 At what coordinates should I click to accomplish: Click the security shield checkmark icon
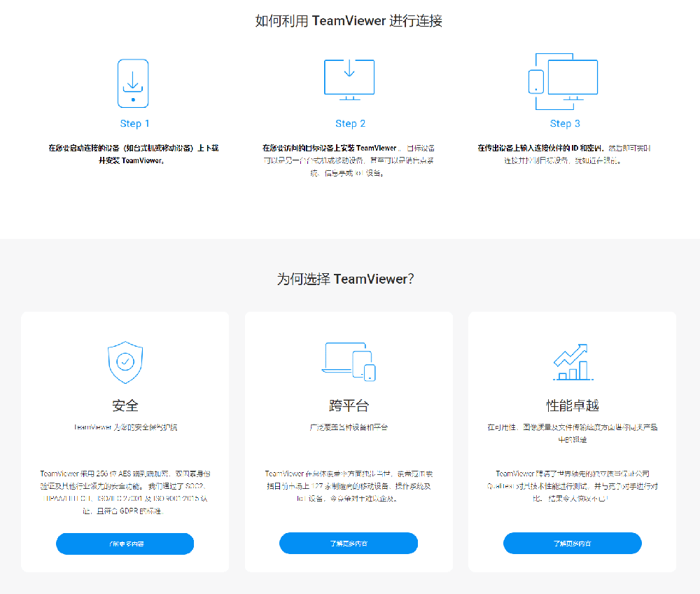(125, 363)
